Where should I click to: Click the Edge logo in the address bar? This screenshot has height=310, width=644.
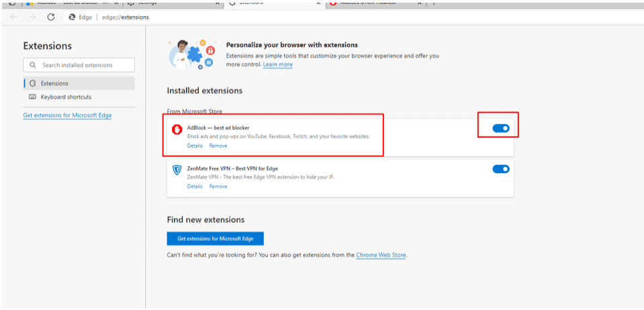tap(73, 17)
